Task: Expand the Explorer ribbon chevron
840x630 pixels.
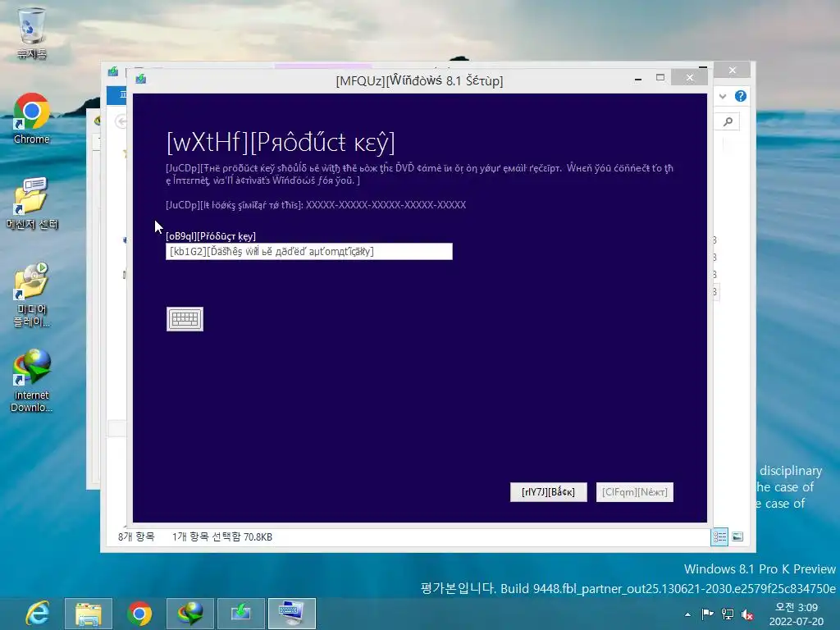Action: tap(723, 97)
